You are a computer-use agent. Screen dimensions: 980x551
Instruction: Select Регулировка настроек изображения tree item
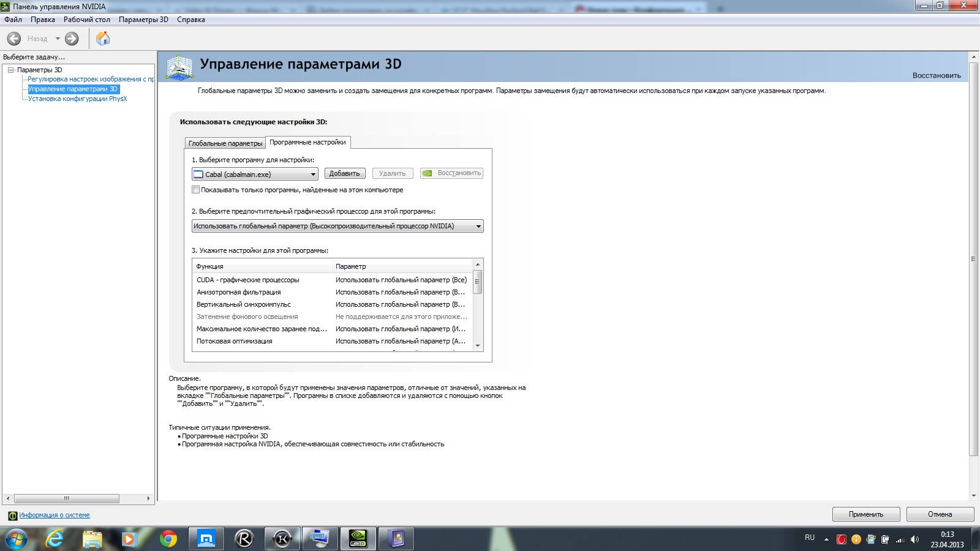[x=91, y=79]
